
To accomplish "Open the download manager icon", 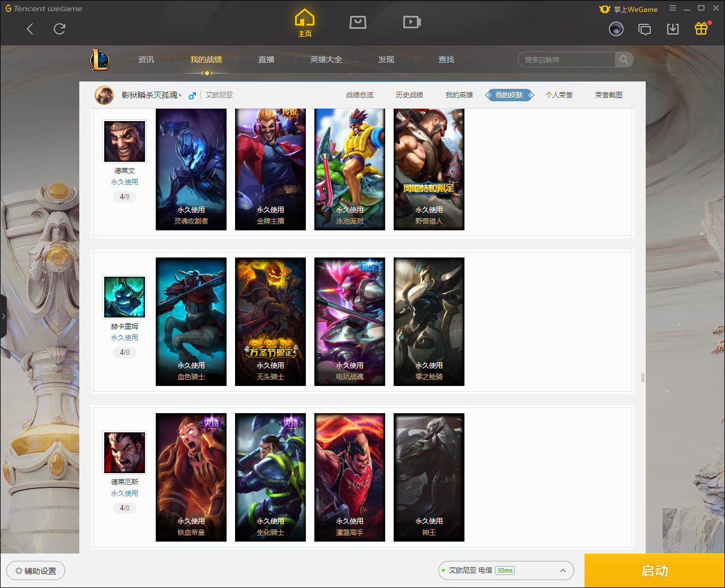I will 673,29.
